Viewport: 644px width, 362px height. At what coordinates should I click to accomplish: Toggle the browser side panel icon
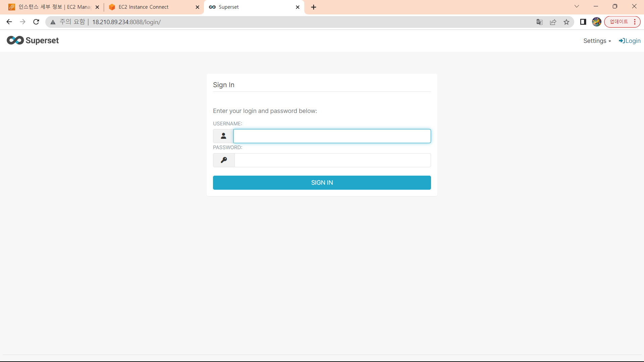coord(583,22)
